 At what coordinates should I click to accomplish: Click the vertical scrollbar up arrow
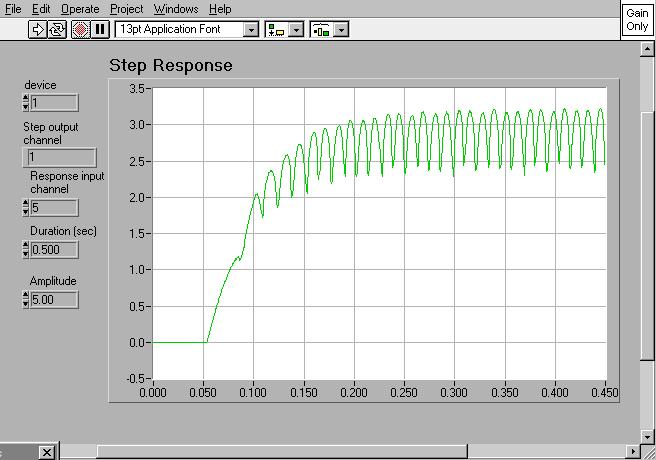[647, 49]
